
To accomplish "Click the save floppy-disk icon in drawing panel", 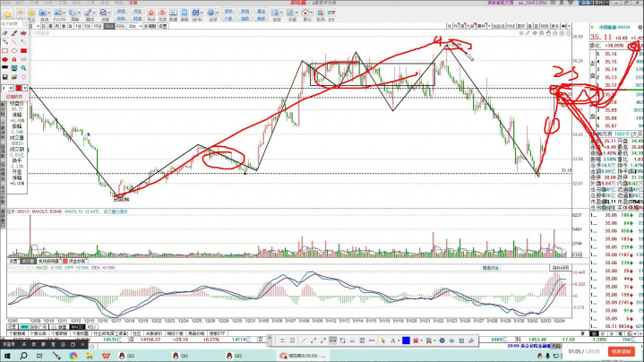I will (x=4, y=77).
